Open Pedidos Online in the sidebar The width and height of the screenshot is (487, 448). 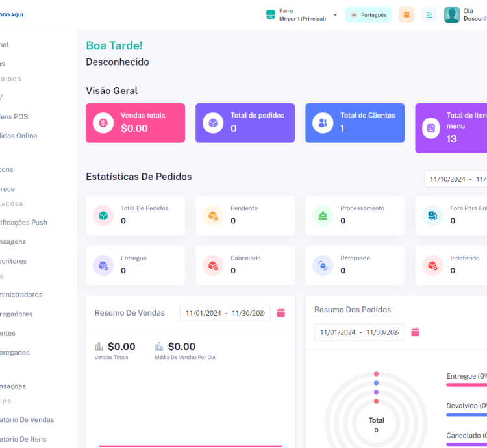tap(19, 136)
